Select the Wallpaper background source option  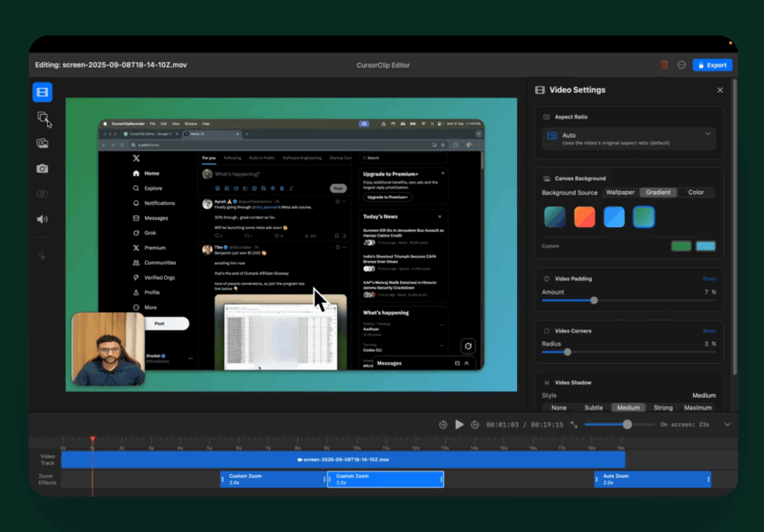[x=620, y=192]
